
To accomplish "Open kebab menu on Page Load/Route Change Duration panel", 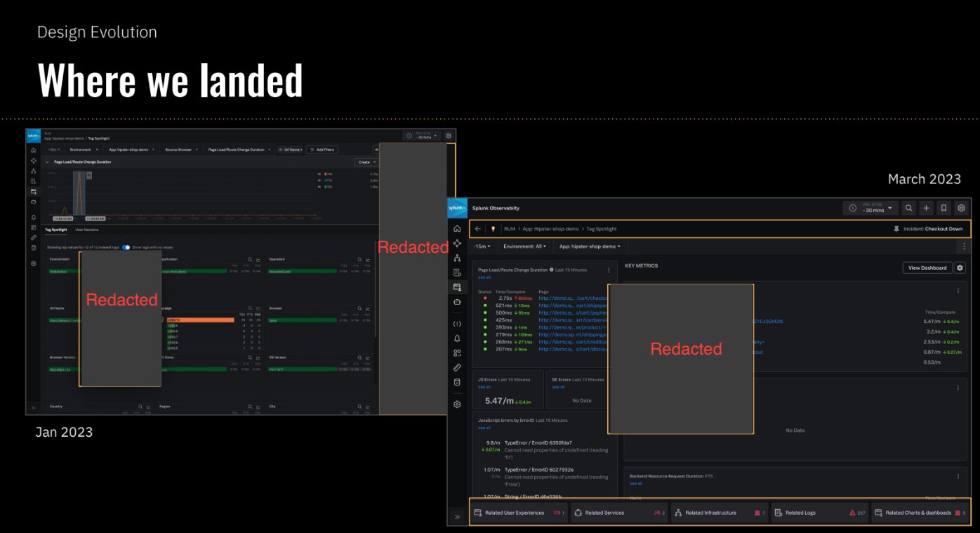I will point(609,270).
